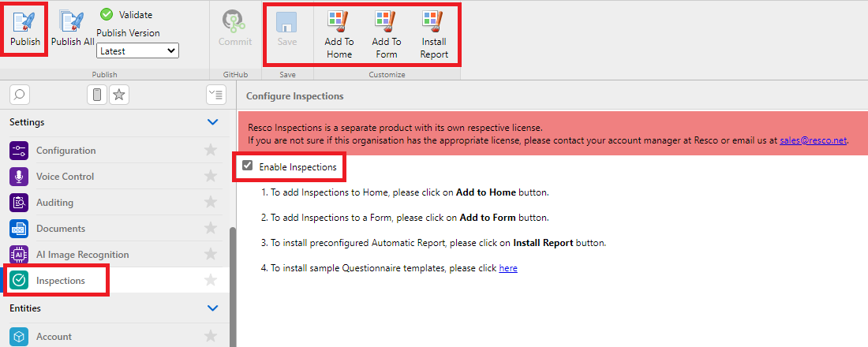Collapse the Settings section

(x=211, y=122)
